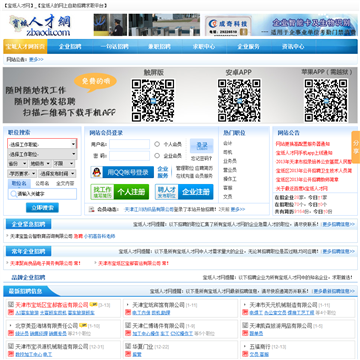Viewport: 360px width, 360px height.
Task: Click the building icon beside 天津市宝洪源机械制造有限公司
Action: tap(10, 346)
